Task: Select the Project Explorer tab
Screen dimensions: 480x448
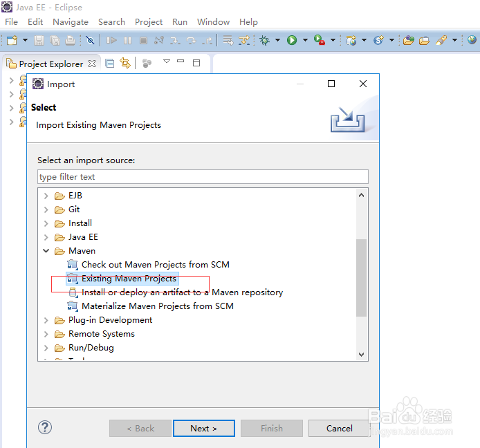Action: pyautogui.click(x=50, y=64)
